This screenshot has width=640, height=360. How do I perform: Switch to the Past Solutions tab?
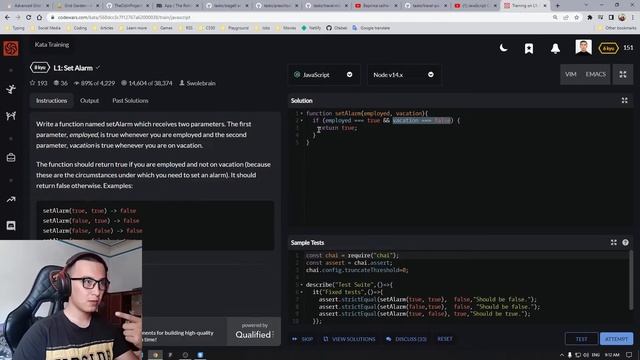coord(130,100)
